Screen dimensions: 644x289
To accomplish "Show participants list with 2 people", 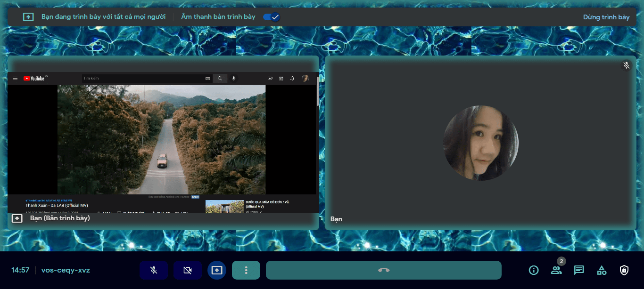I will 556,270.
